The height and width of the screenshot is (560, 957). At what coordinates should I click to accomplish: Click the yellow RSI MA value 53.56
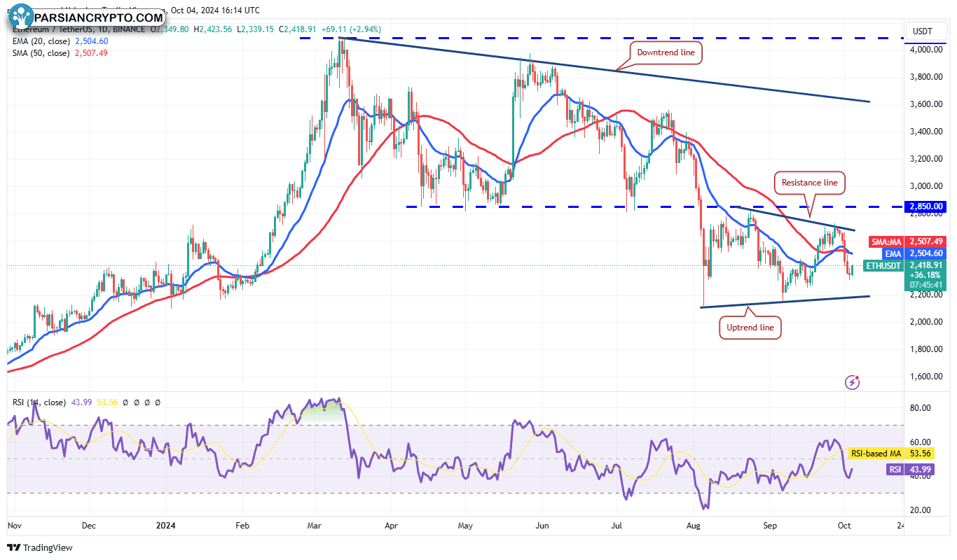point(108,402)
